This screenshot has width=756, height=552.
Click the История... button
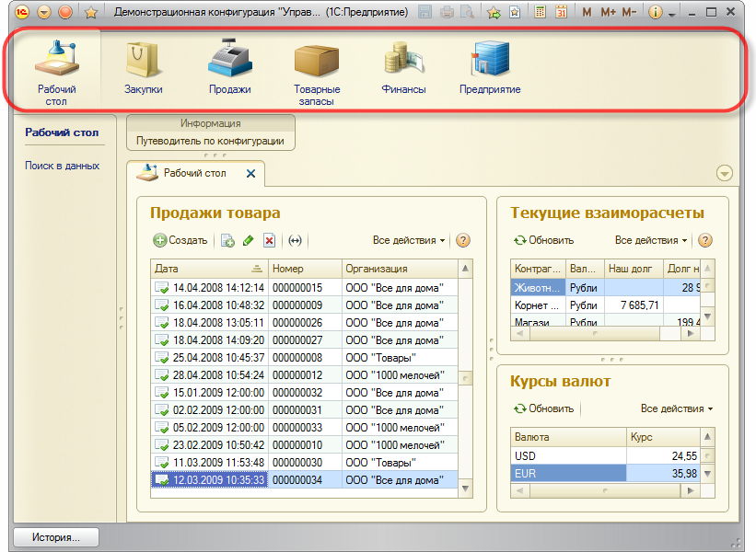55,536
